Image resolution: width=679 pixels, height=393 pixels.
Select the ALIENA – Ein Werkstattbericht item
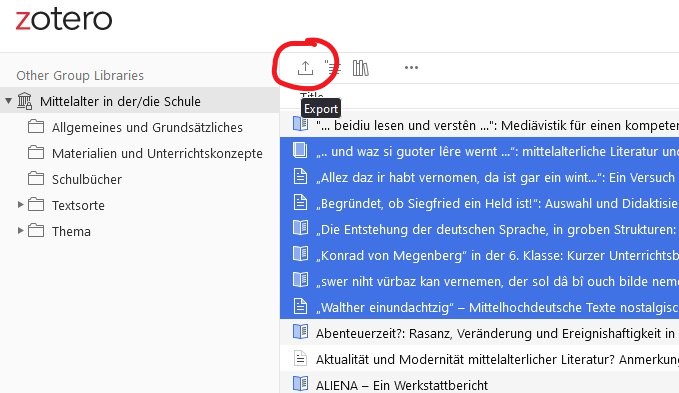click(x=479, y=384)
